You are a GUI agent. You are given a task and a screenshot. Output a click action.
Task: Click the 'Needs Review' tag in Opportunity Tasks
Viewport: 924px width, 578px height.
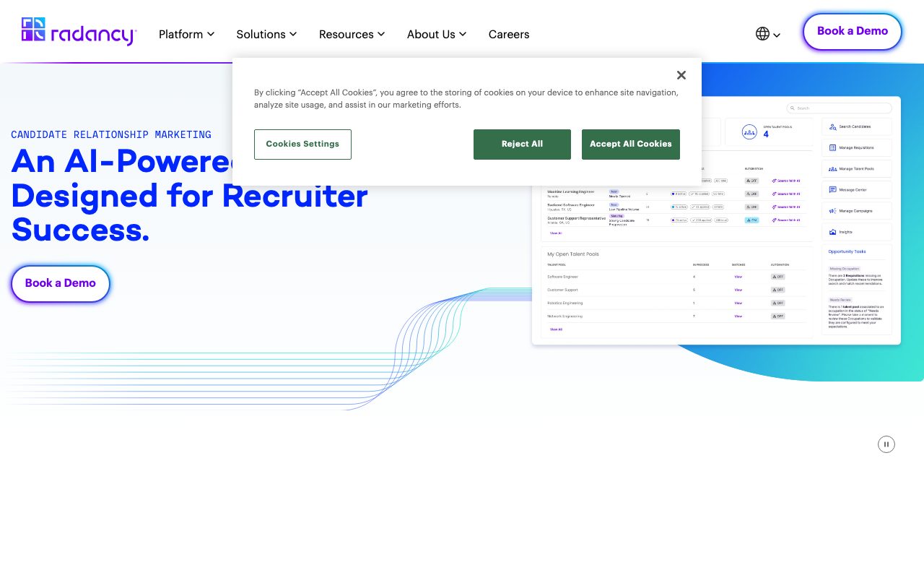point(840,300)
